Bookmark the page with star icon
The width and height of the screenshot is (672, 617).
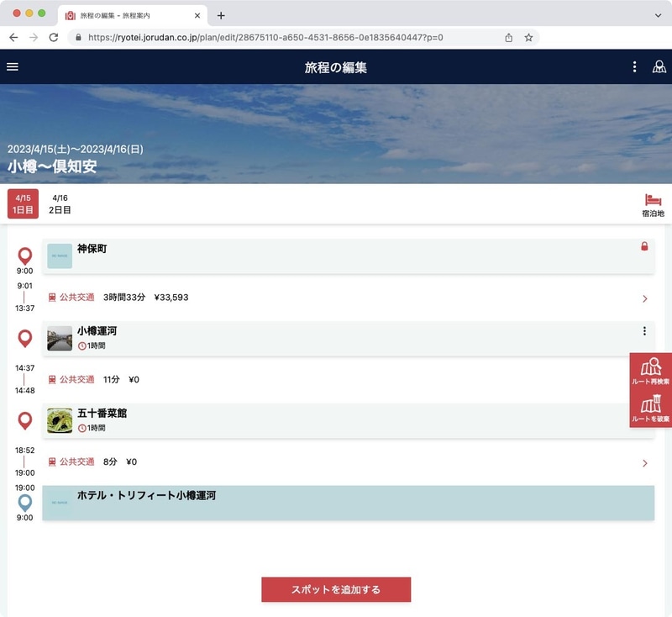(528, 38)
